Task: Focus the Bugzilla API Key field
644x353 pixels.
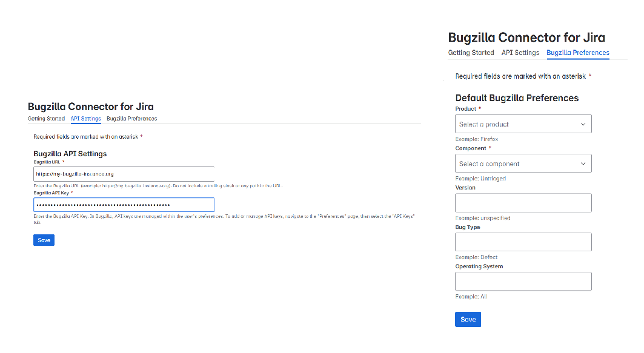Action: click(124, 205)
